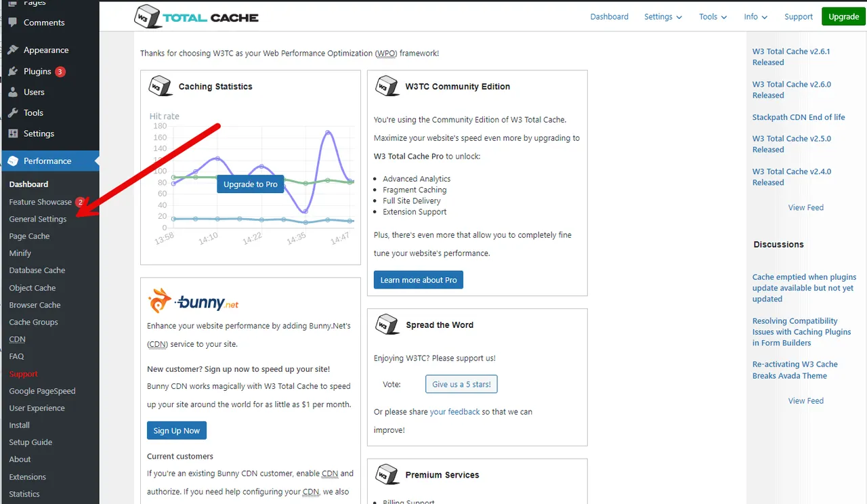867x504 pixels.
Task: Click the green Upgrade button
Action: (843, 17)
